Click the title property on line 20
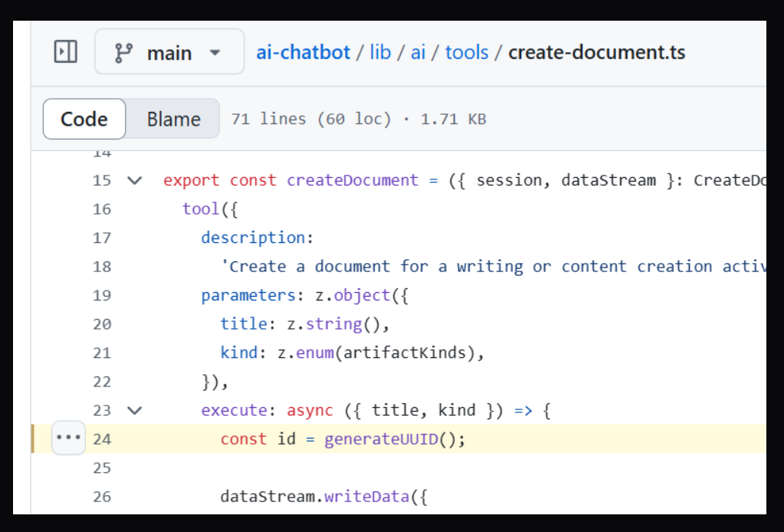Screen dimensions: 784x532 point(244,324)
